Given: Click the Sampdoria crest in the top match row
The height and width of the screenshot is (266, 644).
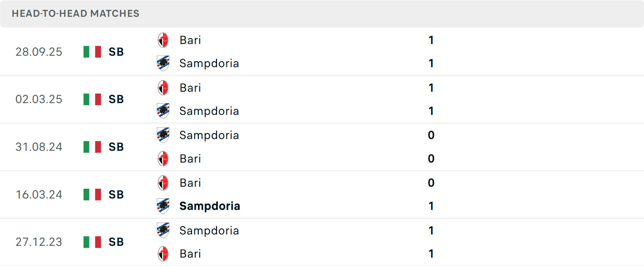Looking at the screenshot, I should (x=163, y=63).
